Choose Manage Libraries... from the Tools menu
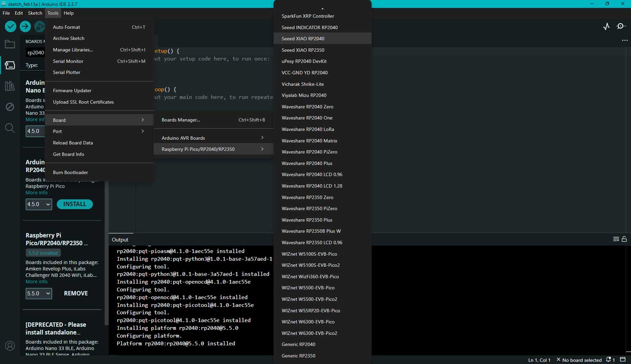The width and height of the screenshot is (631, 364). 99,50
